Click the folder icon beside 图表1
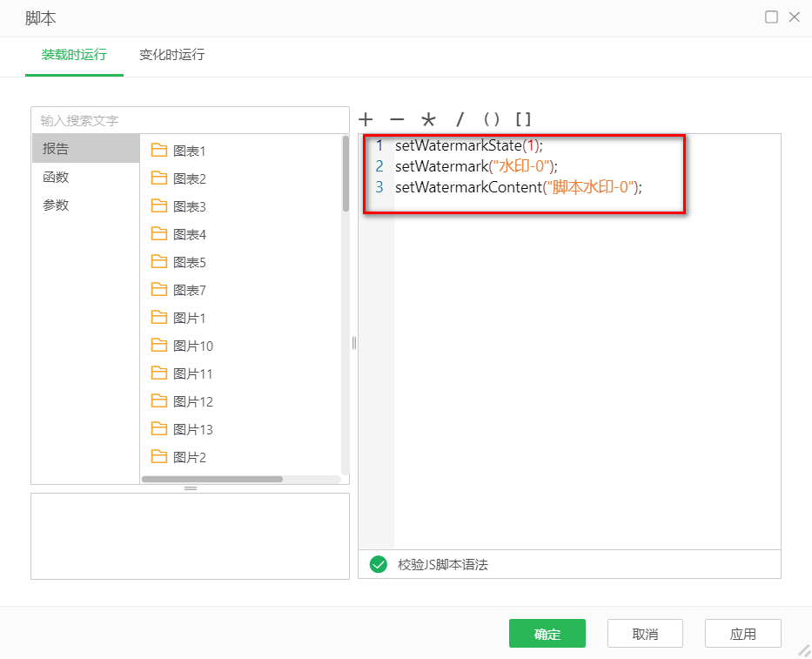Viewport: 812px width, 659px height. pos(160,150)
